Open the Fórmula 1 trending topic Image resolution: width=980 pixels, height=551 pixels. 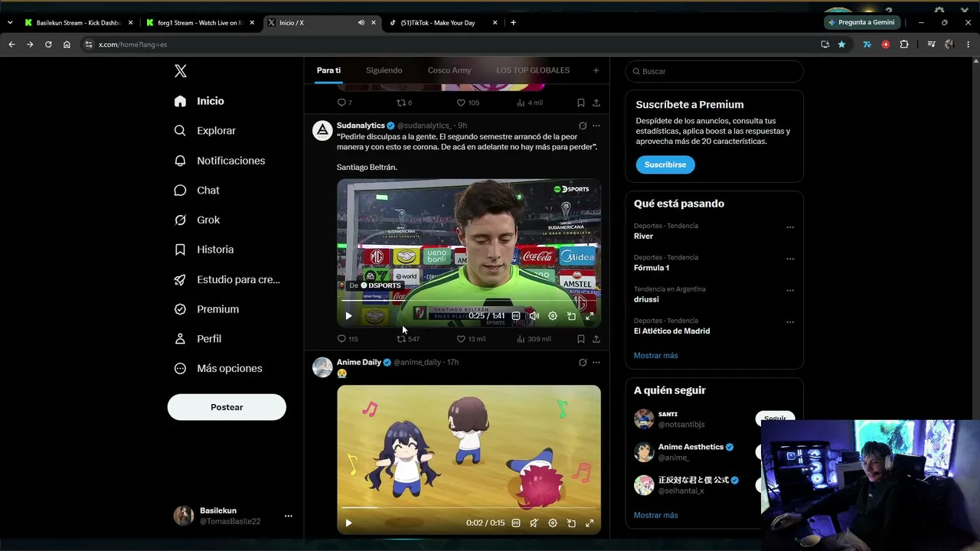652,268
